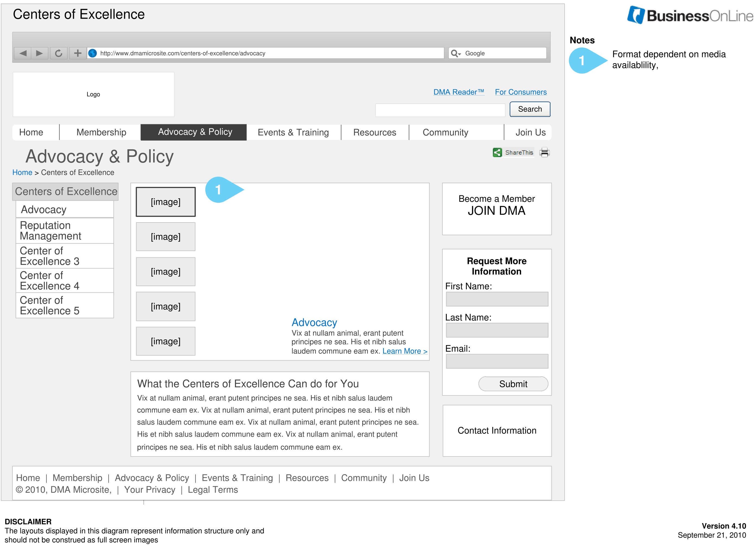
Task: Select the fifth image thumbnail
Action: (166, 341)
